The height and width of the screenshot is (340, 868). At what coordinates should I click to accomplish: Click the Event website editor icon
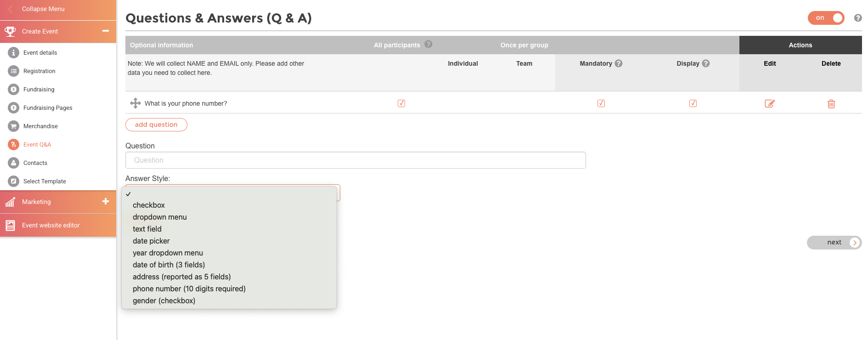pos(10,225)
